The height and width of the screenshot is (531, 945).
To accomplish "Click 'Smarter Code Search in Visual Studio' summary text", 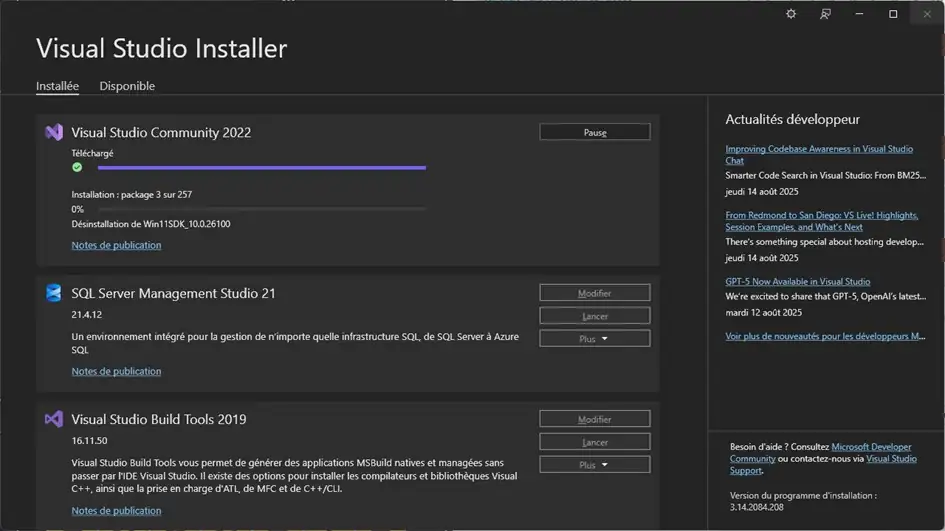I will [826, 175].
